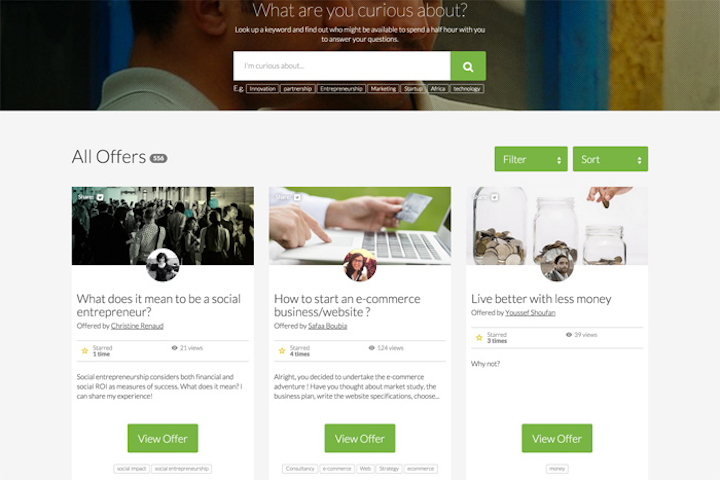Click the star icon under Christine Renaud's offer
The height and width of the screenshot is (480, 720).
[x=84, y=350]
